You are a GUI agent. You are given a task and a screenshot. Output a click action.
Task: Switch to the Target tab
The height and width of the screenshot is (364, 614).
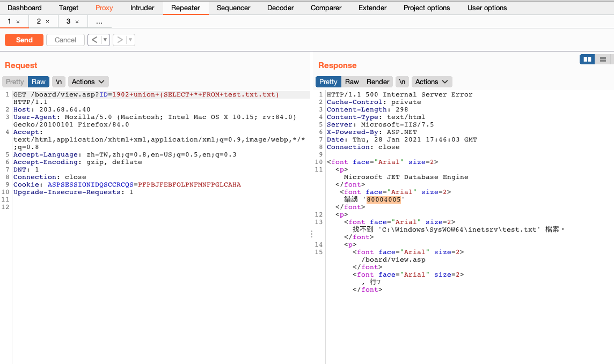click(69, 8)
